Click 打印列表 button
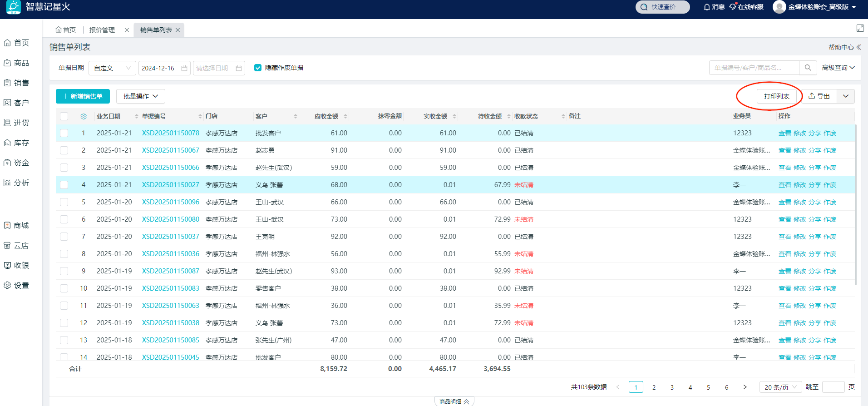This screenshot has height=406, width=868. tap(776, 96)
